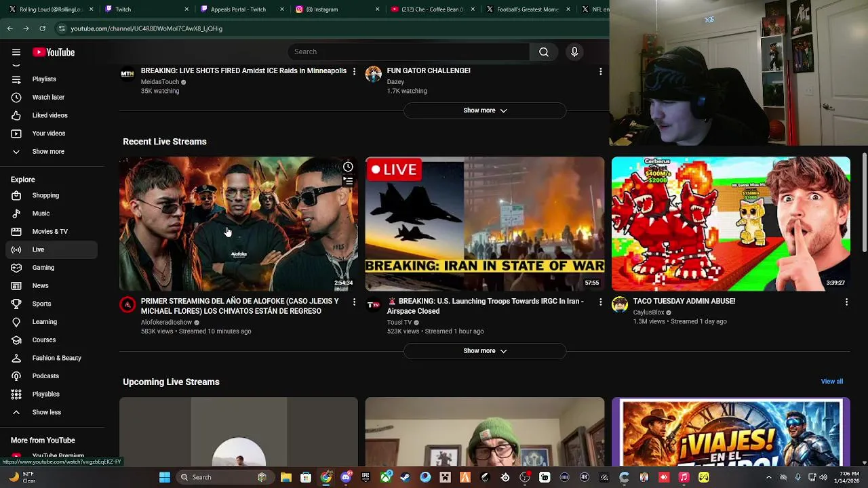Image resolution: width=868 pixels, height=488 pixels.
Task: Open the Windows Start button
Action: [165, 477]
